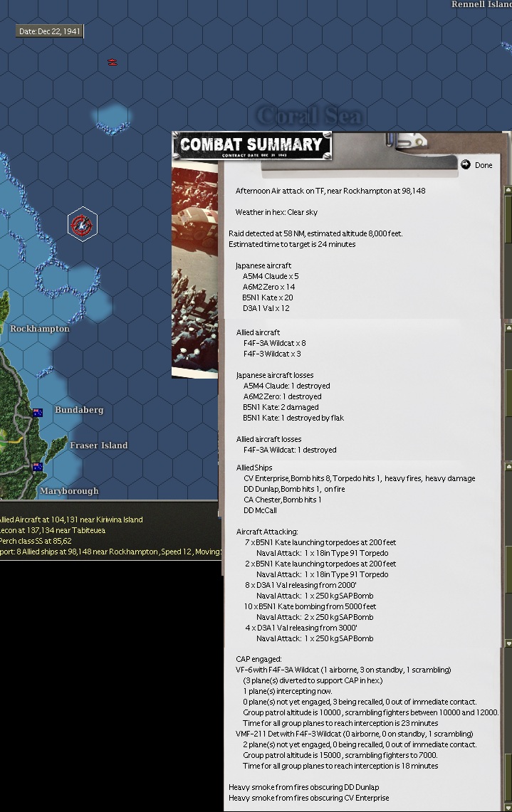Click the 8 x D3A1 Val releasing from 2000' line
Image resolution: width=512 pixels, height=812 pixels.
pos(301,585)
